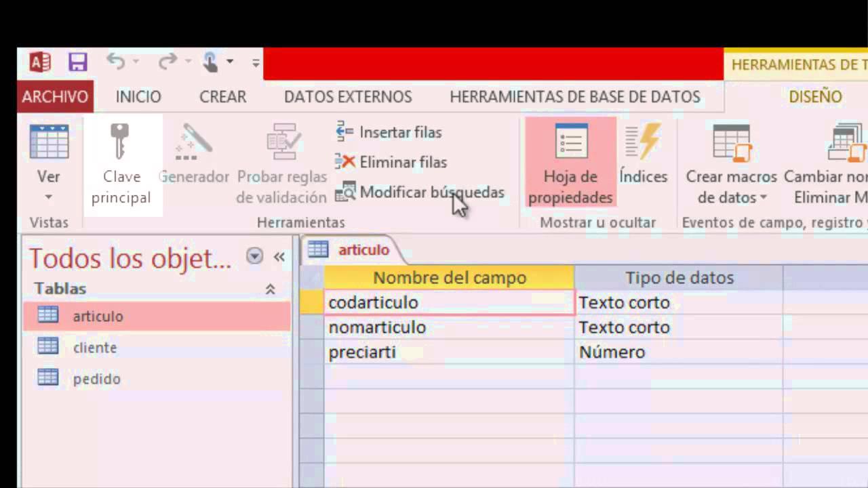Click Cambiar nombre o Eliminar Macro icon
The image size is (868, 488).
[x=848, y=142]
